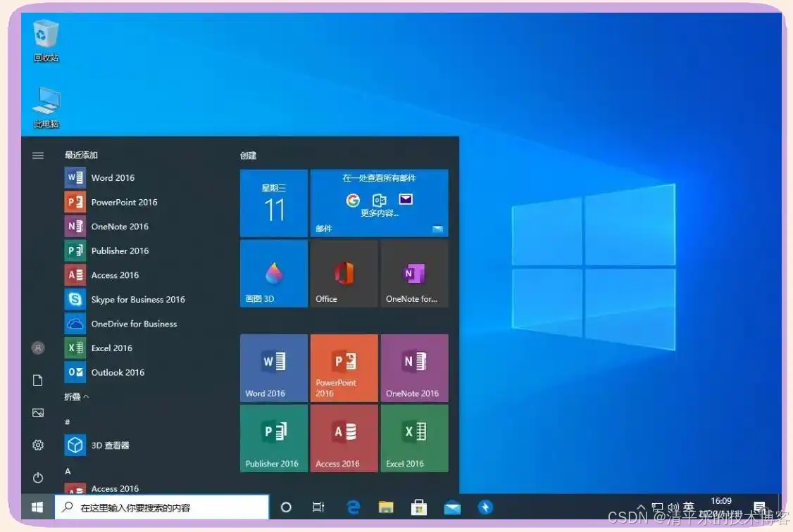Open the Access 2016 tile
Viewport: 793px width, 532px height.
[344, 438]
